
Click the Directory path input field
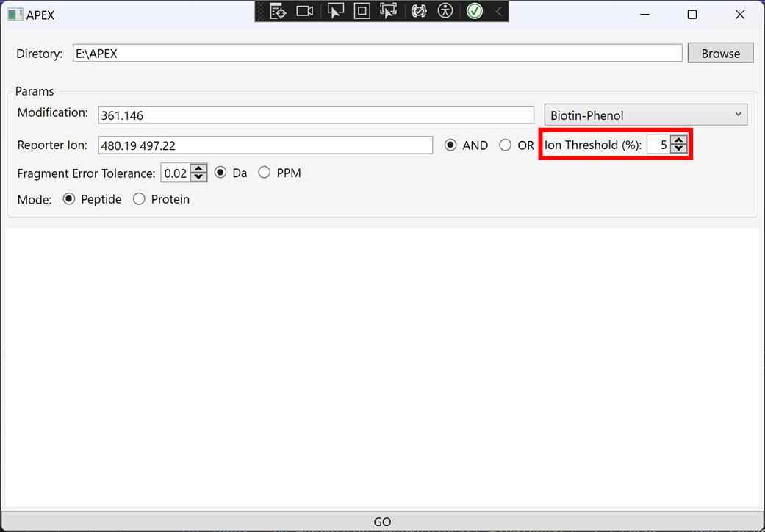tap(377, 53)
